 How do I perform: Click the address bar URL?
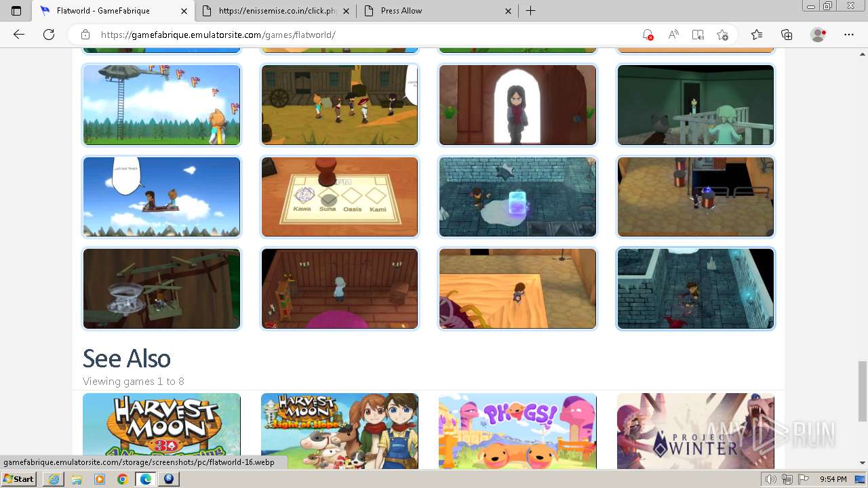point(218,35)
